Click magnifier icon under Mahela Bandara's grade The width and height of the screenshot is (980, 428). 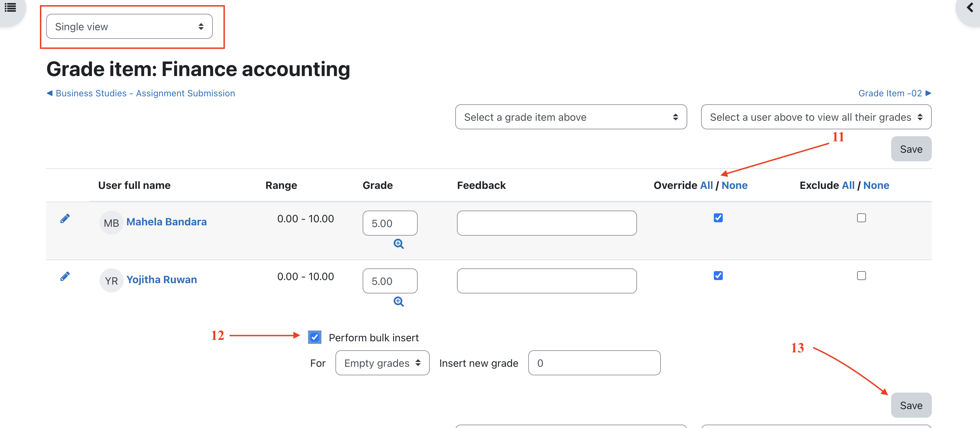398,244
